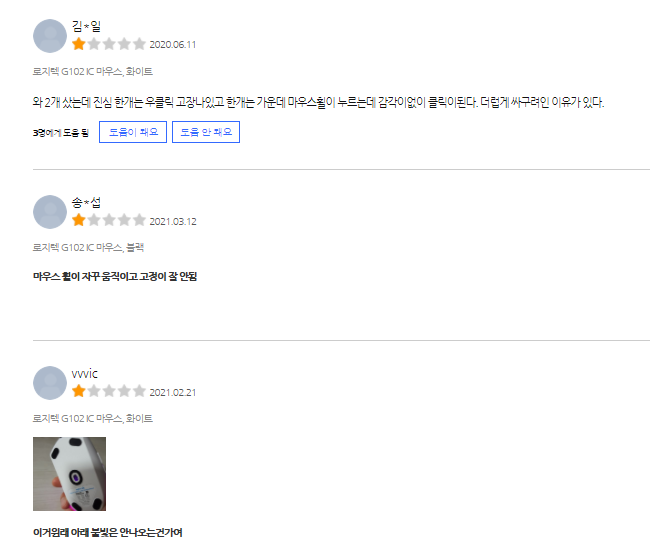Click 김*일 reviewer avatar icon
Image resolution: width=650 pixels, height=555 pixels.
tap(50, 36)
